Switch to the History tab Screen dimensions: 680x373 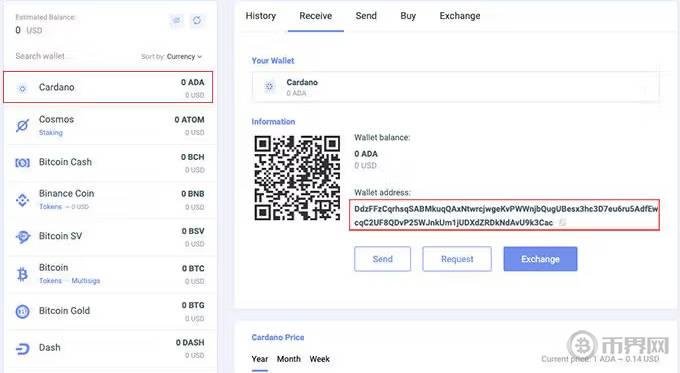[x=261, y=16]
